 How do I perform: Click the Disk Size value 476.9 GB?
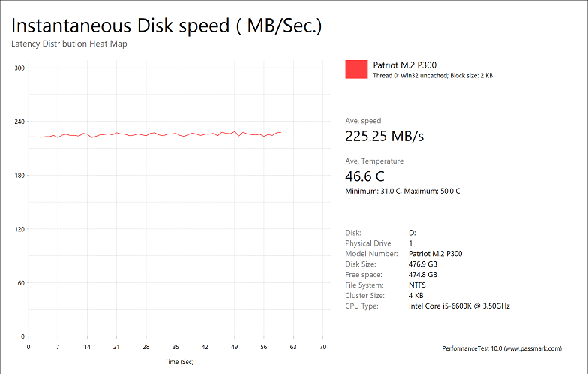tap(423, 264)
